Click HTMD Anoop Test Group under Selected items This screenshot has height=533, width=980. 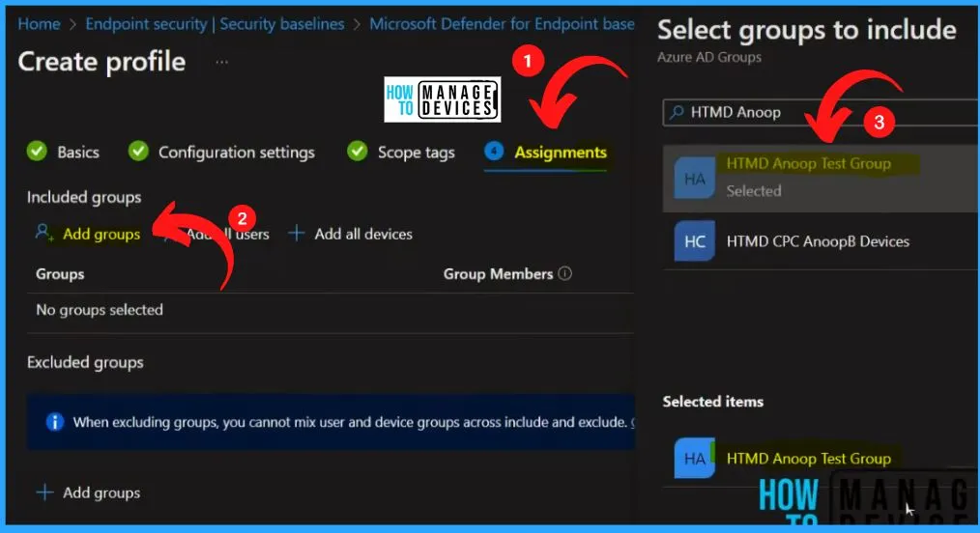tap(809, 458)
